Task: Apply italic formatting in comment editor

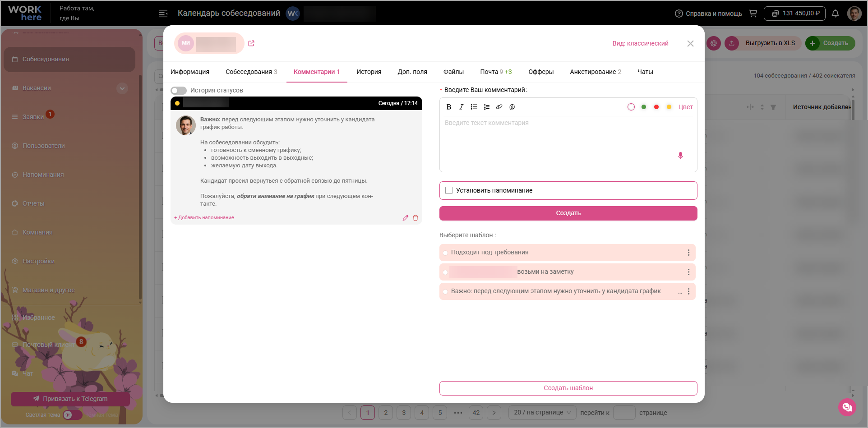Action: pos(461,107)
